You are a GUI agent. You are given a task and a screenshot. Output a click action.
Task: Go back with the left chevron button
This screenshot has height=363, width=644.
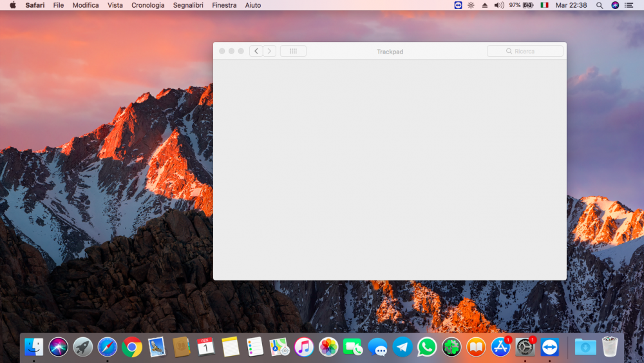[x=256, y=51]
